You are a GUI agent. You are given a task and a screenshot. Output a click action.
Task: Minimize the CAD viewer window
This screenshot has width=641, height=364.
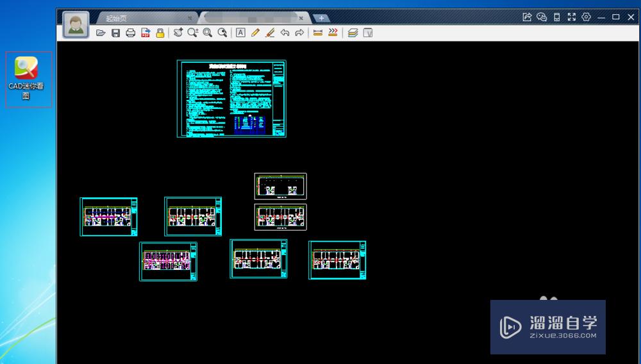(601, 17)
